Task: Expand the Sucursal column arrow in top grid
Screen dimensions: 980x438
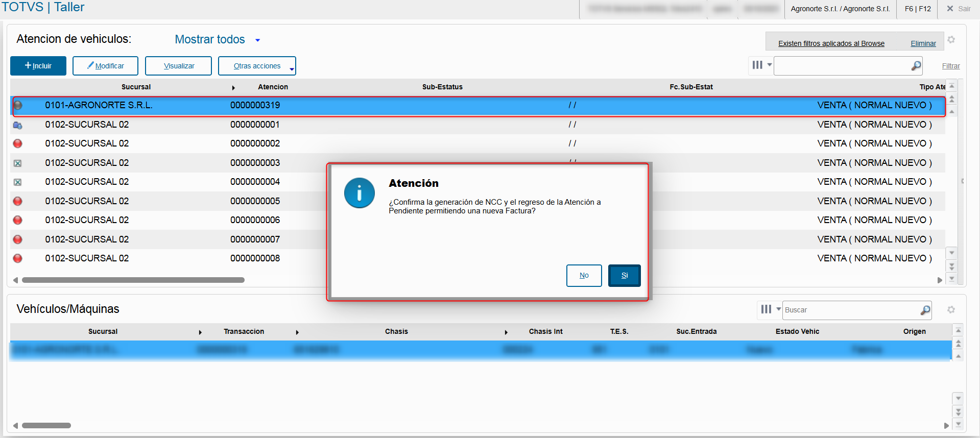Action: point(233,88)
